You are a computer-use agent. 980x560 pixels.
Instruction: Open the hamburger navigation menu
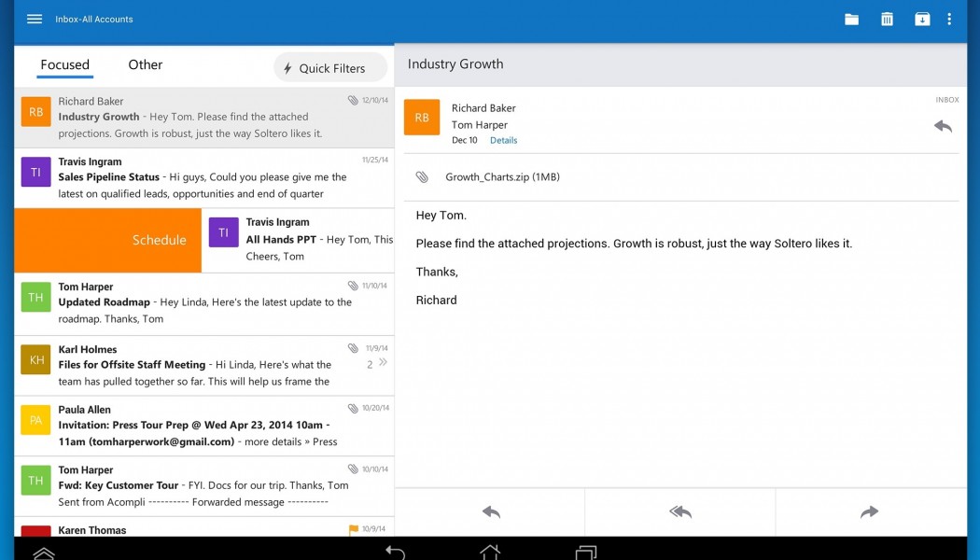[35, 19]
